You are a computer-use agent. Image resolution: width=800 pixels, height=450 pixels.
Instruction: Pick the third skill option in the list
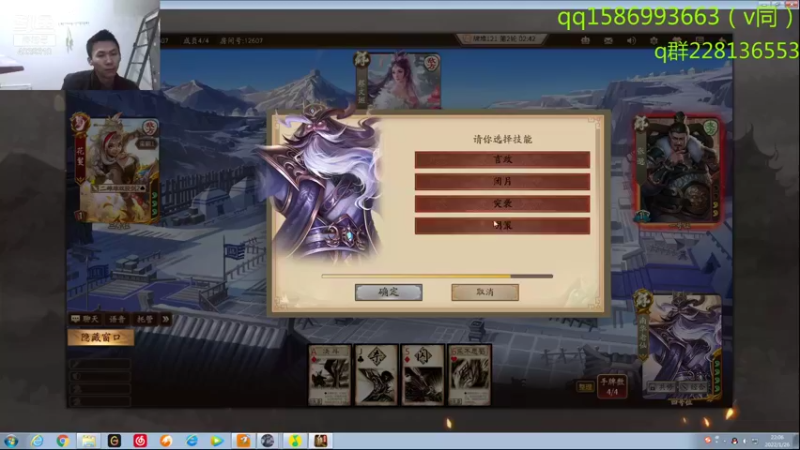[502, 203]
